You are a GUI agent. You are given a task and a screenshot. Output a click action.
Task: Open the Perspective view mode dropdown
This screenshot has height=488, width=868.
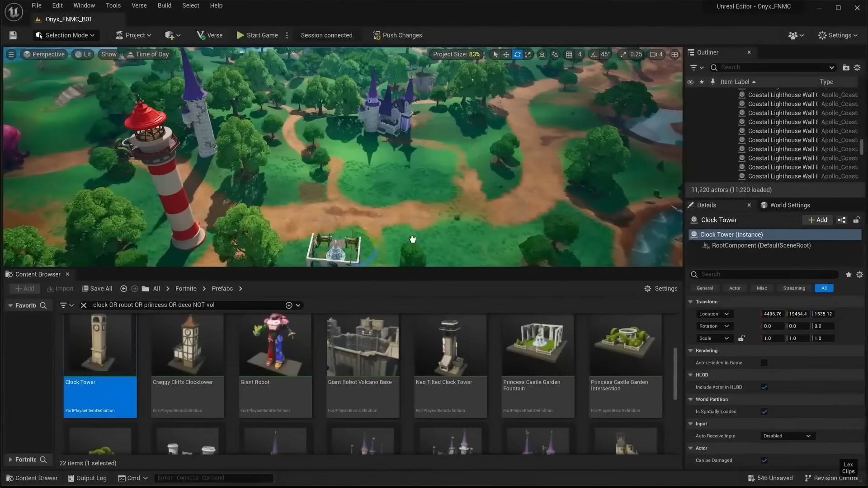pyautogui.click(x=44, y=54)
